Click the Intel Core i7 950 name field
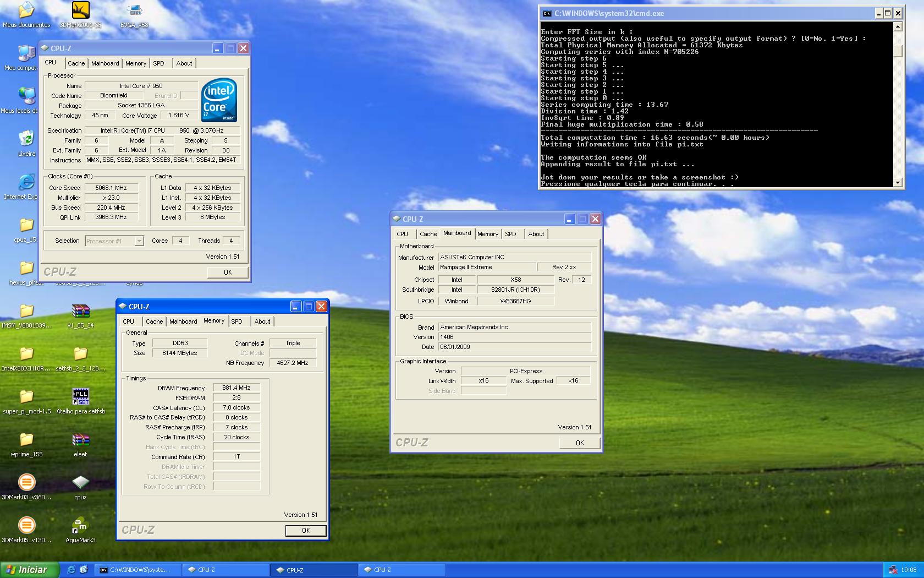 click(141, 86)
